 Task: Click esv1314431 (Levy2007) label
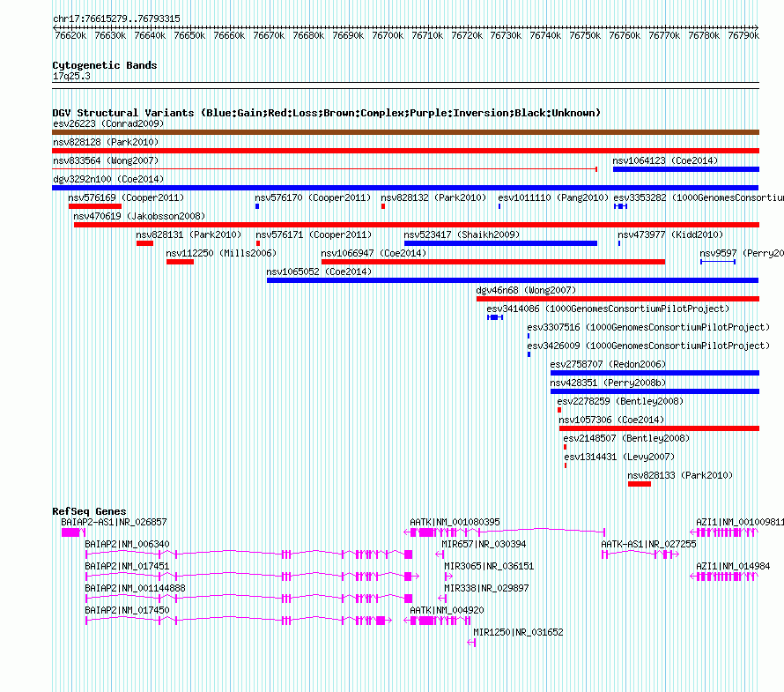tap(619, 457)
